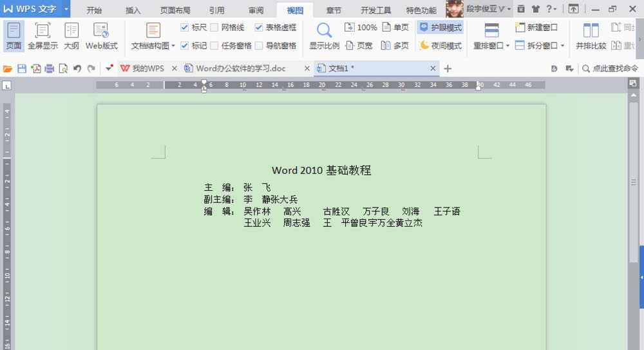The width and height of the screenshot is (644, 350).
Task: Open the zoom ratio dialog
Action: (324, 36)
